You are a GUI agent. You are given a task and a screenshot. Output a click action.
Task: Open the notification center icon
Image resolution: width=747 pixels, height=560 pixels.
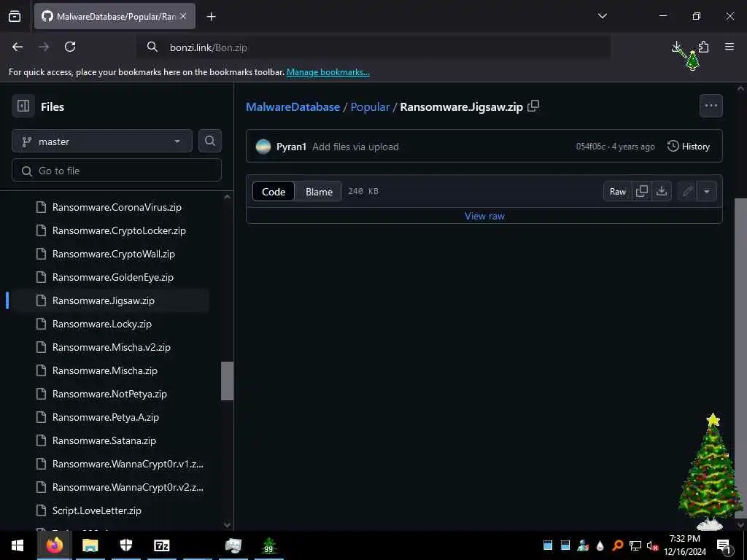[724, 545]
